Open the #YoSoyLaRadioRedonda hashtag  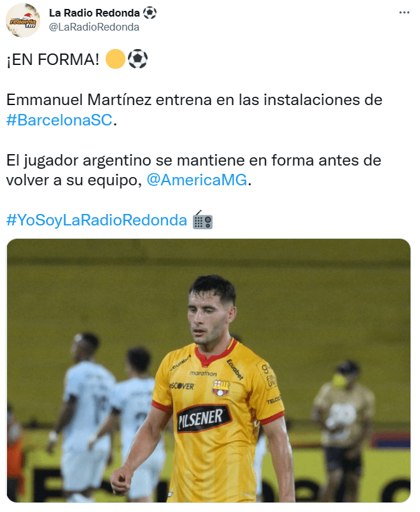pos(97,220)
